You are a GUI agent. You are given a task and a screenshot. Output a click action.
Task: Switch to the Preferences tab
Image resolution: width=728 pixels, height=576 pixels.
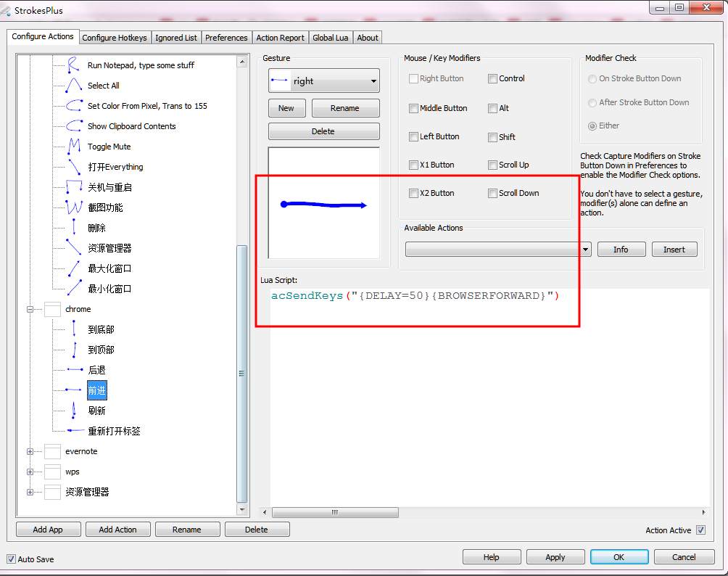pos(226,38)
